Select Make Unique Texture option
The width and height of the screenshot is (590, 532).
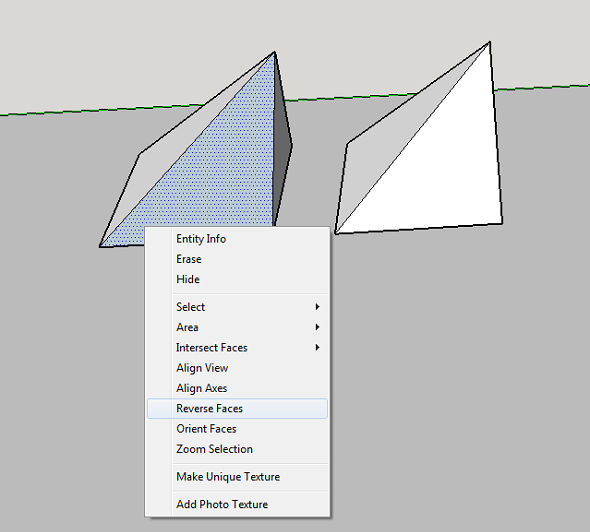pos(237,477)
